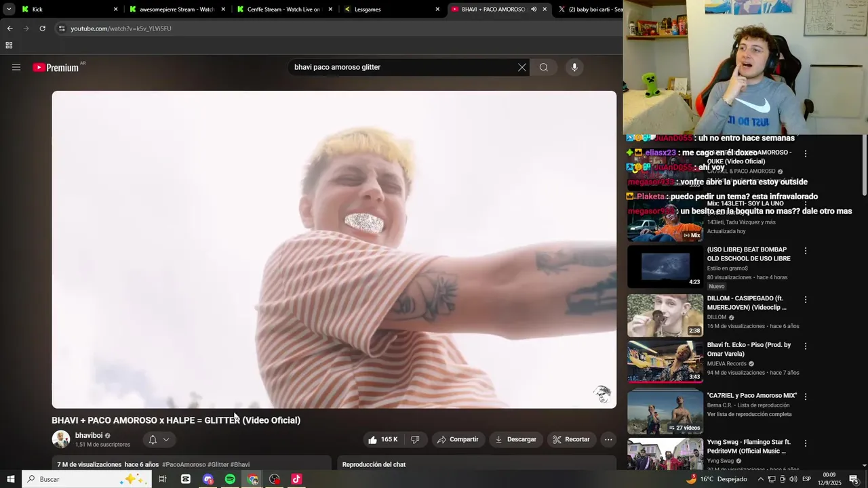Screen dimensions: 868x488
Task: Share the video with Compartir
Action: click(458, 439)
